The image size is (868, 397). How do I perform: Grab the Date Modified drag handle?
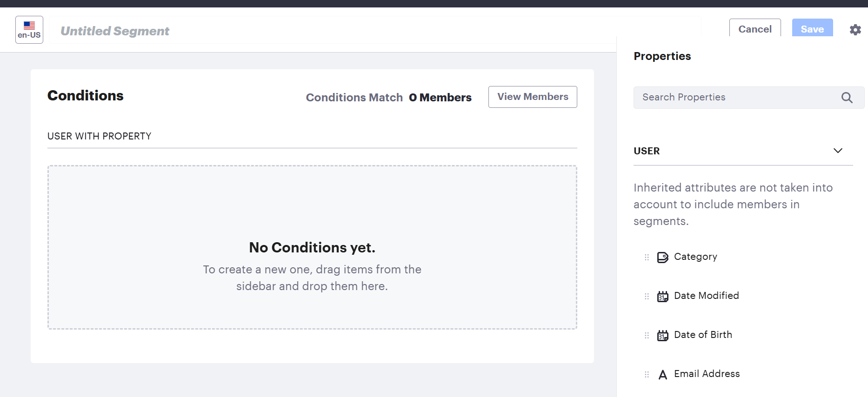(x=647, y=296)
